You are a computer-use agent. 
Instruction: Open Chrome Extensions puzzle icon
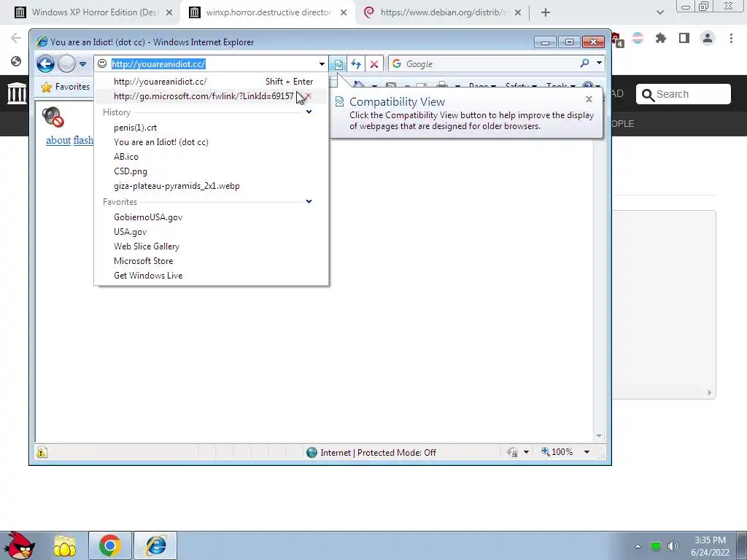(661, 38)
